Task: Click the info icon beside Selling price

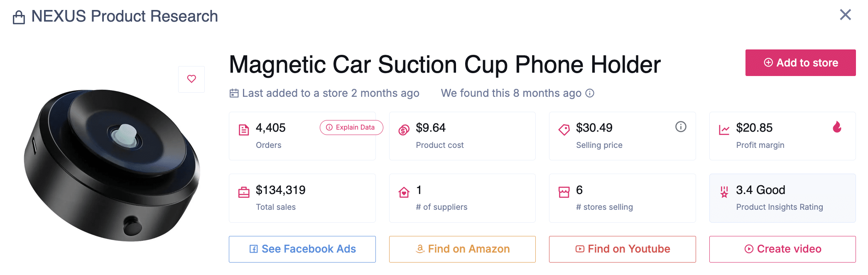Action: click(681, 127)
